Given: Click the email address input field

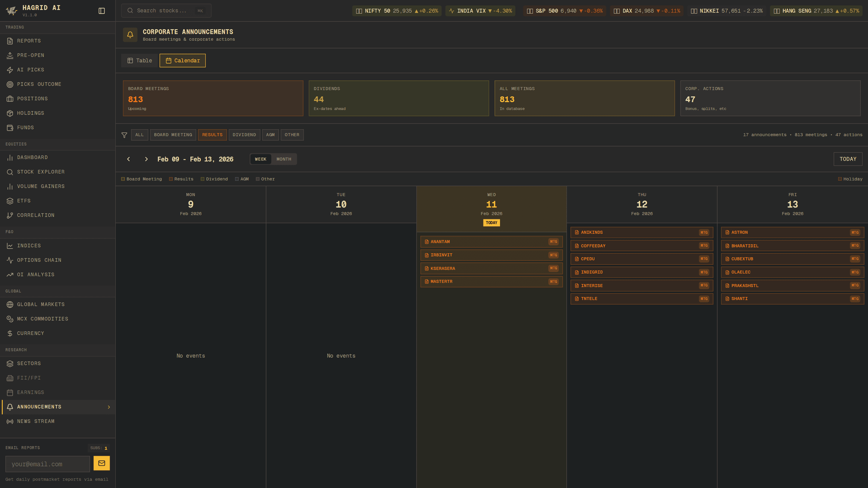Looking at the screenshot, I should (48, 464).
